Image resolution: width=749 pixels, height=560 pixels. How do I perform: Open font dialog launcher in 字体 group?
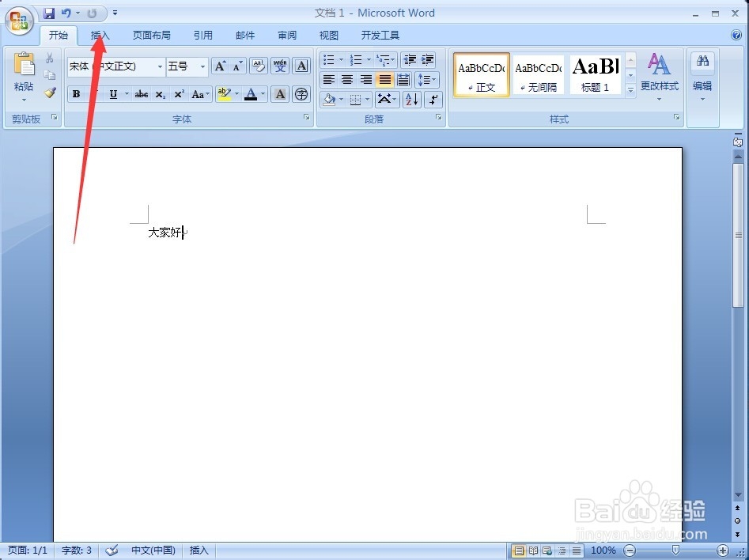point(307,117)
